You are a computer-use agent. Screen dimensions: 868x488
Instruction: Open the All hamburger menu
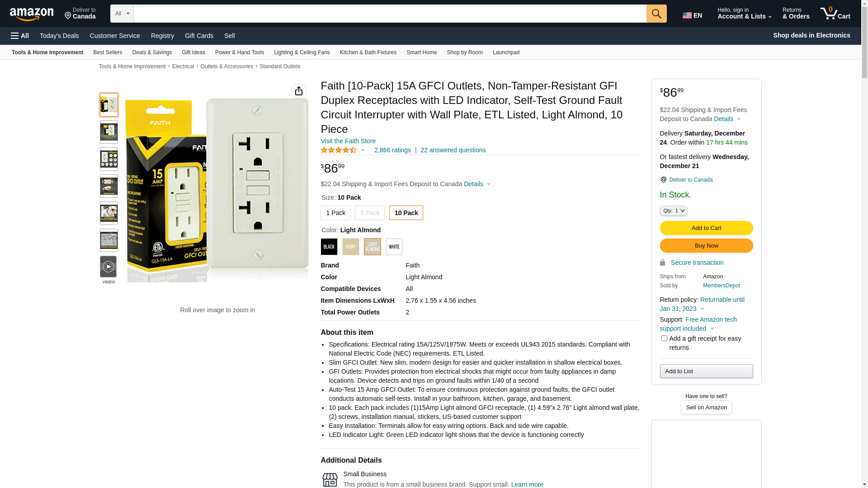(x=20, y=36)
